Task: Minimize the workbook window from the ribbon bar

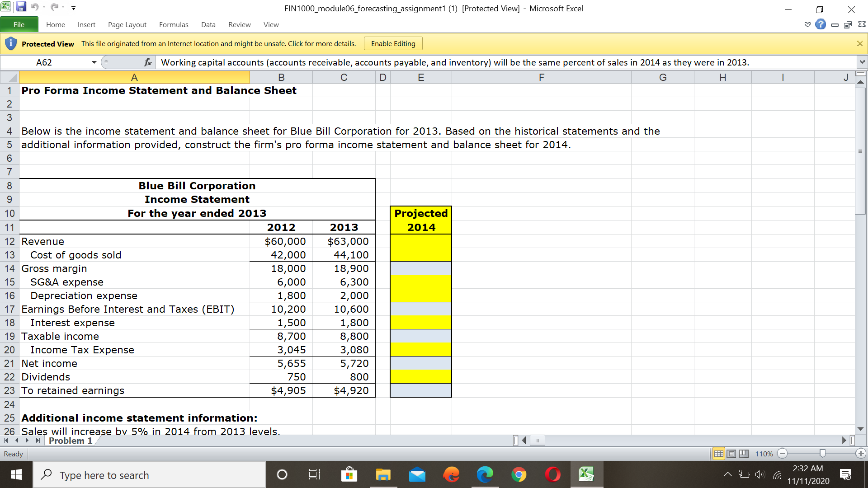Action: [835, 25]
